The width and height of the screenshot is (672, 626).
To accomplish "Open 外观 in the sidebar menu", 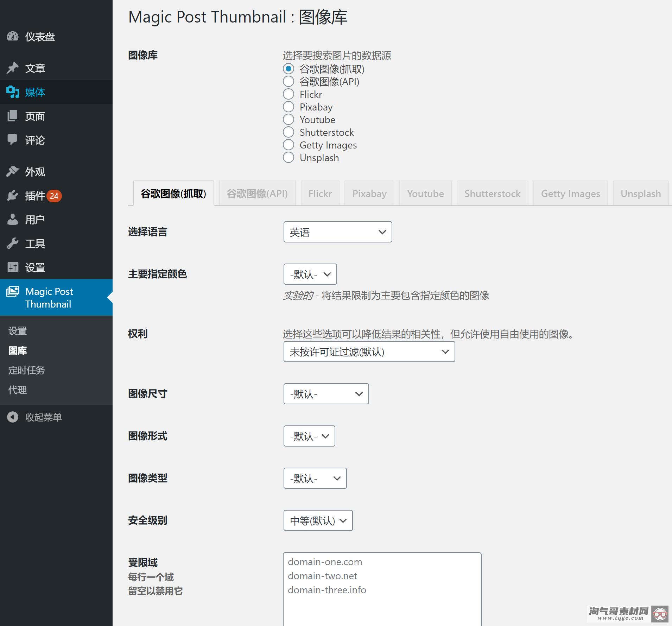I will [x=56, y=171].
